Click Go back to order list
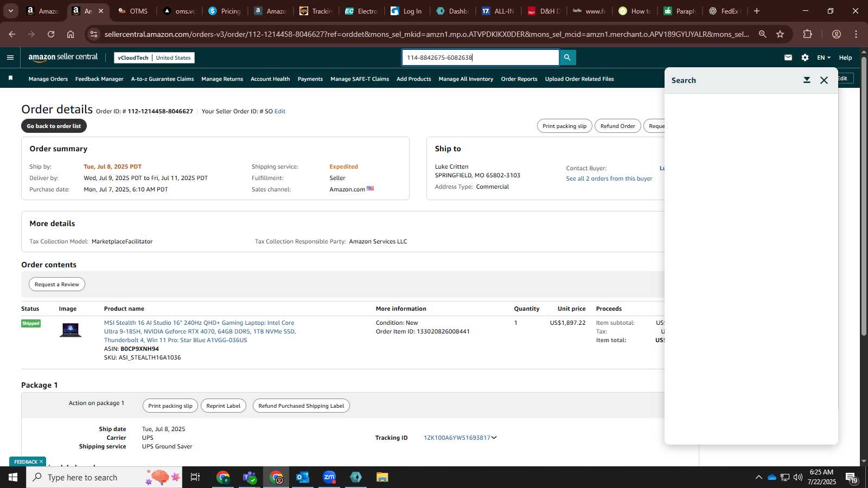 [54, 126]
